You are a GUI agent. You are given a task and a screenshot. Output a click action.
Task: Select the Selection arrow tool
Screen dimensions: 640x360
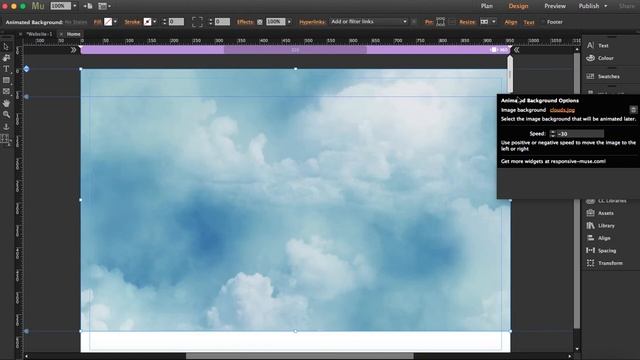click(6, 47)
